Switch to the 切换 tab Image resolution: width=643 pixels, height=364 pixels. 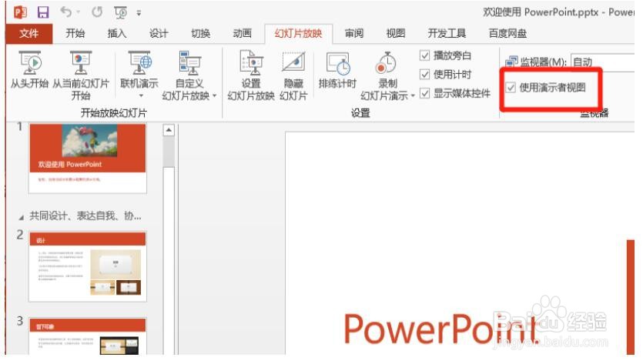(x=200, y=33)
